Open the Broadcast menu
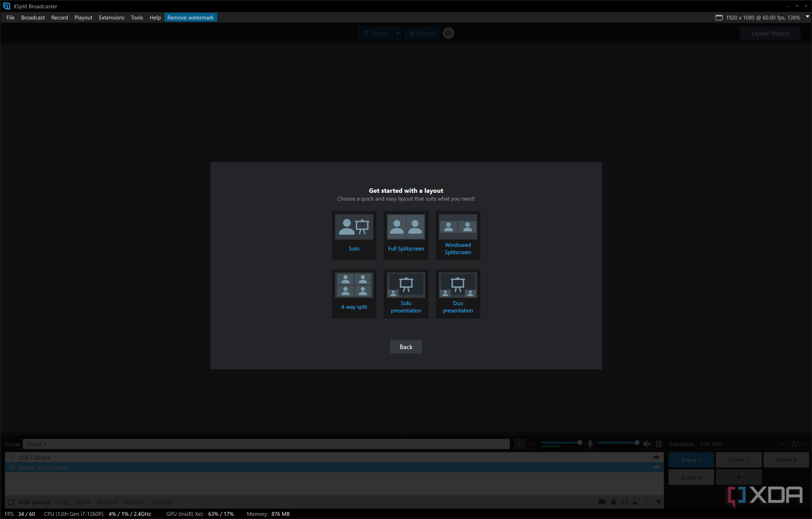 tap(33, 17)
